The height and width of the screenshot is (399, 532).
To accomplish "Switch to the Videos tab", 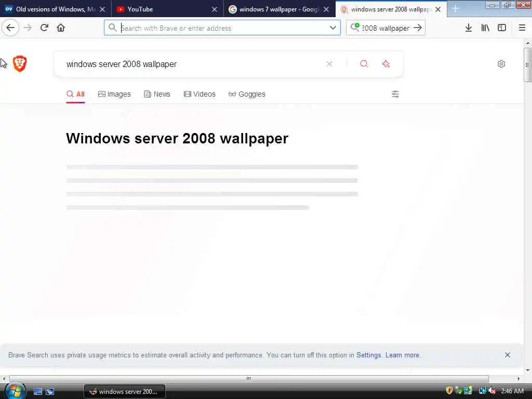I will (x=199, y=94).
